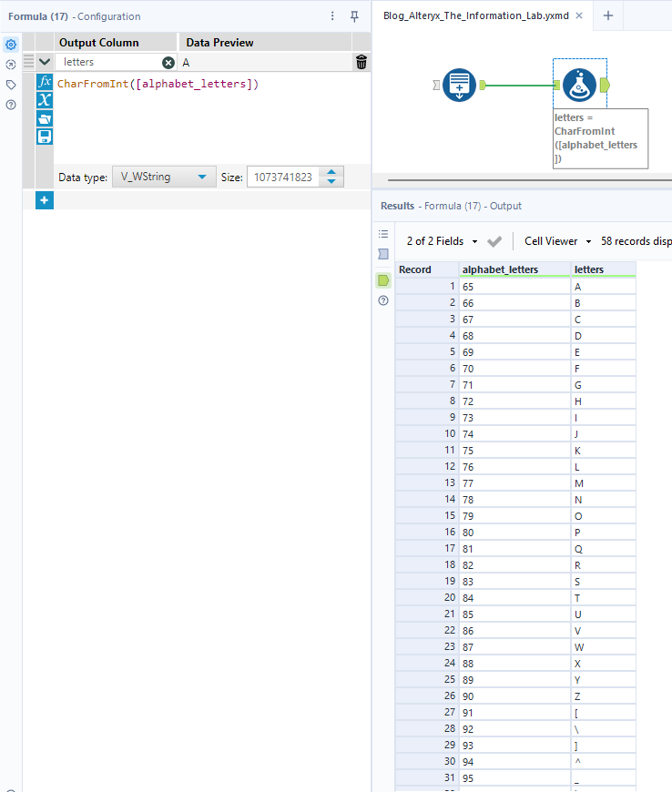The image size is (672, 792).
Task: Open the Configuration gear tab icon
Action: coord(11,45)
